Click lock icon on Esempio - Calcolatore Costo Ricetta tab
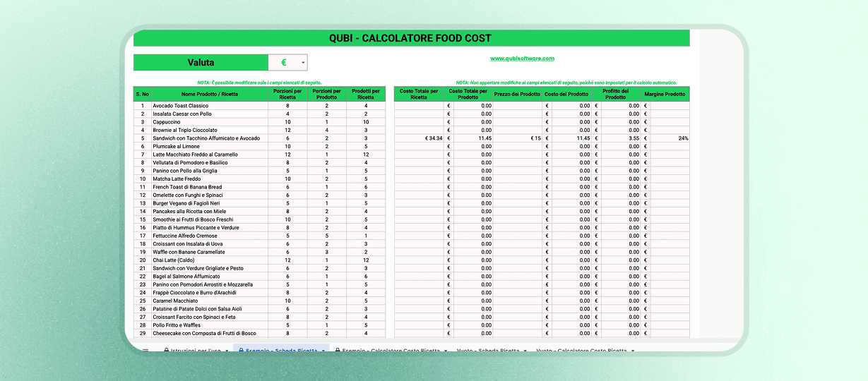868x381 pixels. click(338, 350)
